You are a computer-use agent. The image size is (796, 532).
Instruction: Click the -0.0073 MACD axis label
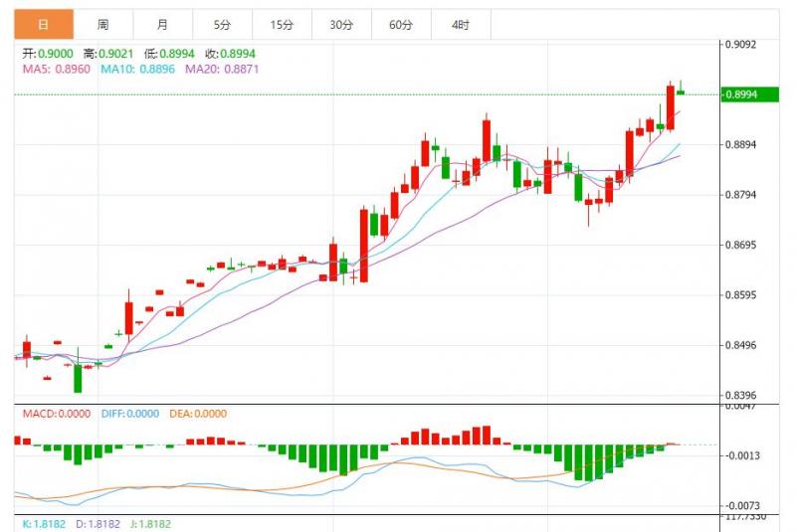coord(742,506)
